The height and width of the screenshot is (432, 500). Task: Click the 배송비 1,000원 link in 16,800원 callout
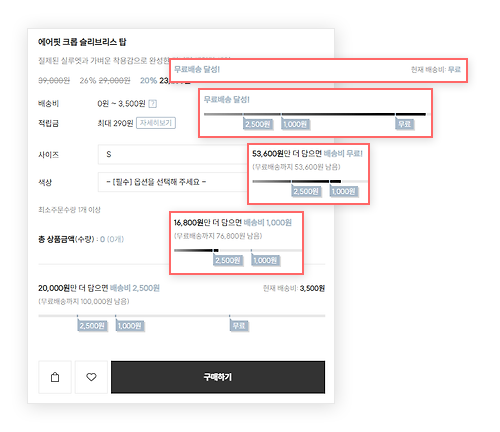268,223
